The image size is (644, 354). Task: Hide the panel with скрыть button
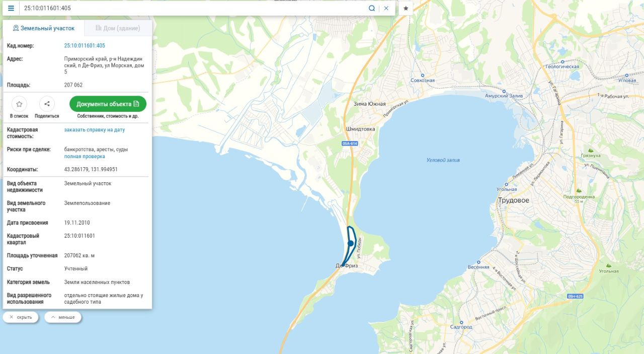(21, 317)
